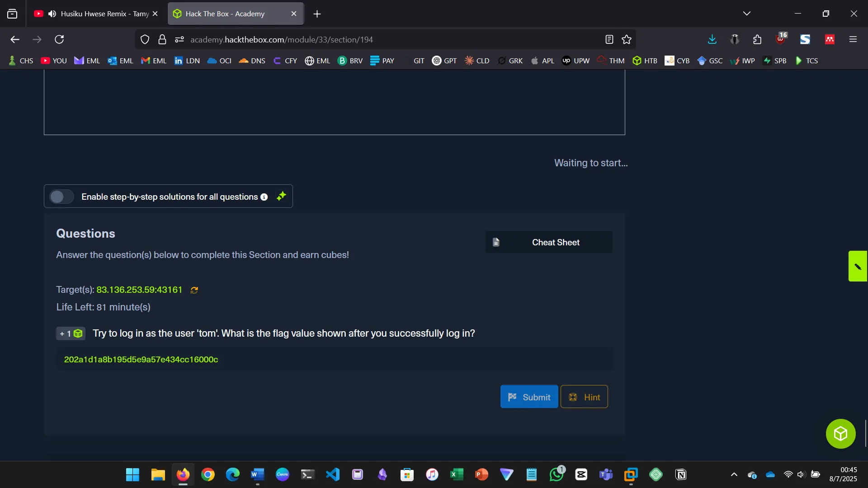Toggle reader view icon in address bar
The width and height of the screenshot is (868, 488).
click(609, 40)
